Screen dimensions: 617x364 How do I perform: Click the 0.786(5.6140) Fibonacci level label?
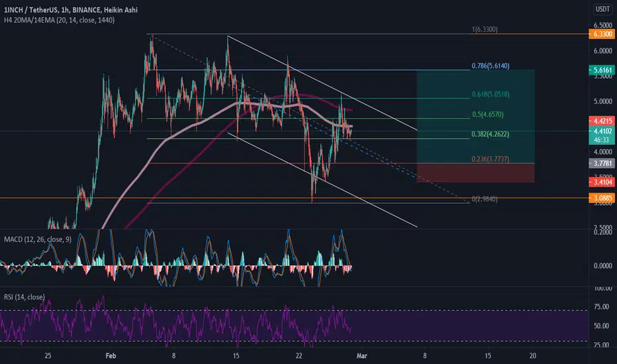(x=491, y=66)
